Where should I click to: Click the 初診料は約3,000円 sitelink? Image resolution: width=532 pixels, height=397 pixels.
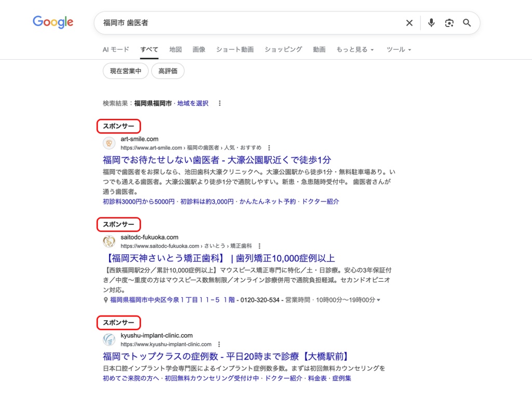coord(207,202)
